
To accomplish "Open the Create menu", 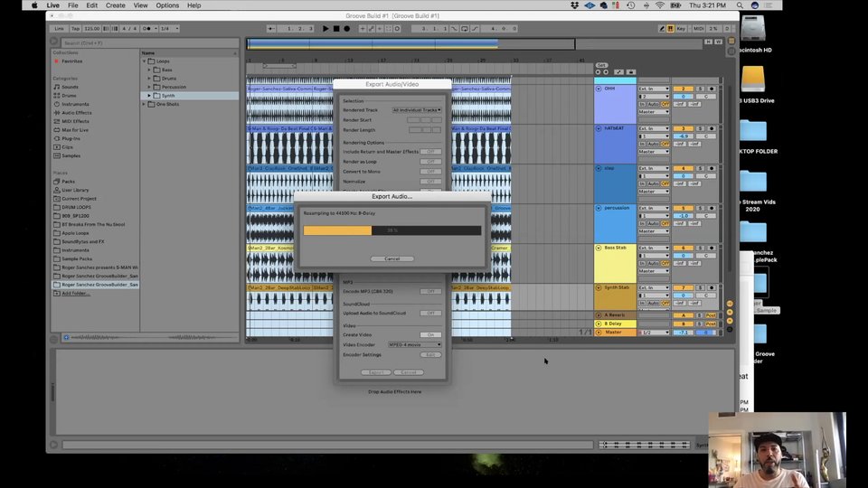I will (115, 5).
